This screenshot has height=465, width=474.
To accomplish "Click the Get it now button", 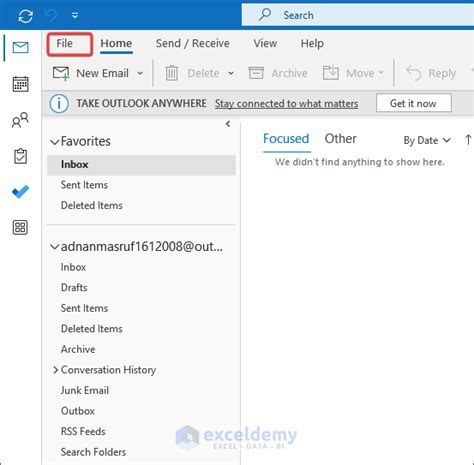I will click(414, 103).
